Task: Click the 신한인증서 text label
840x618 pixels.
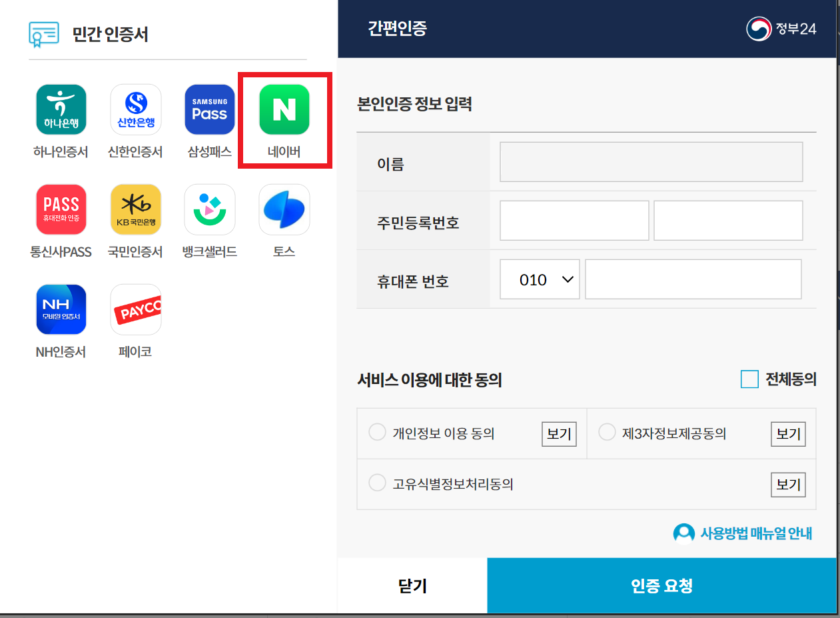Action: [135, 152]
